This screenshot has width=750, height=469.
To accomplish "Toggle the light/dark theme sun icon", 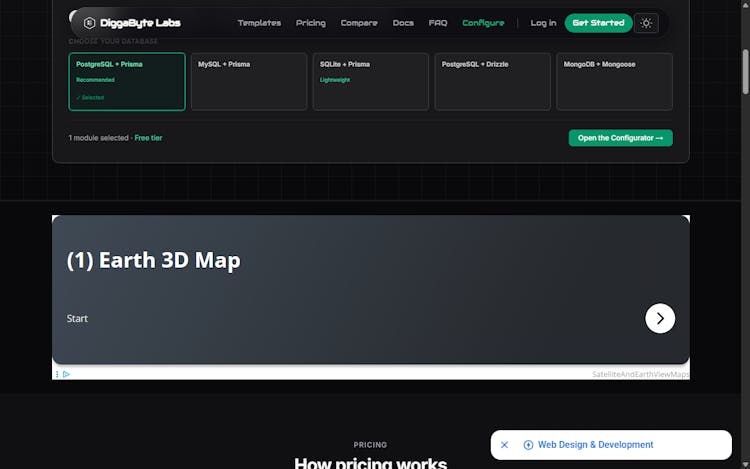I will click(x=646, y=23).
